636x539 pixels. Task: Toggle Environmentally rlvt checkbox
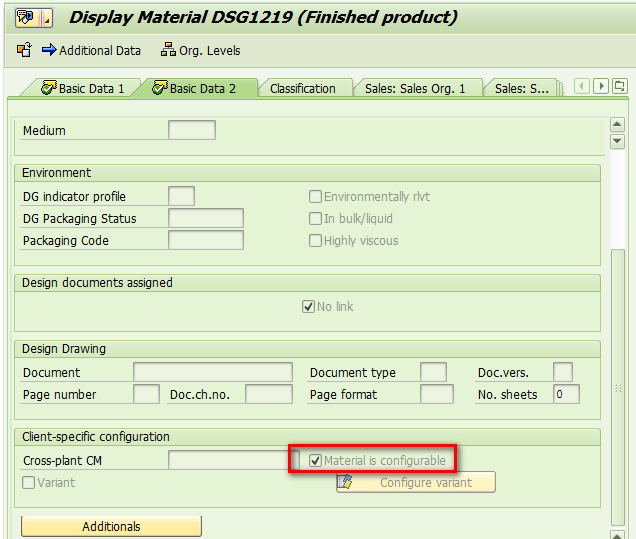point(315,197)
